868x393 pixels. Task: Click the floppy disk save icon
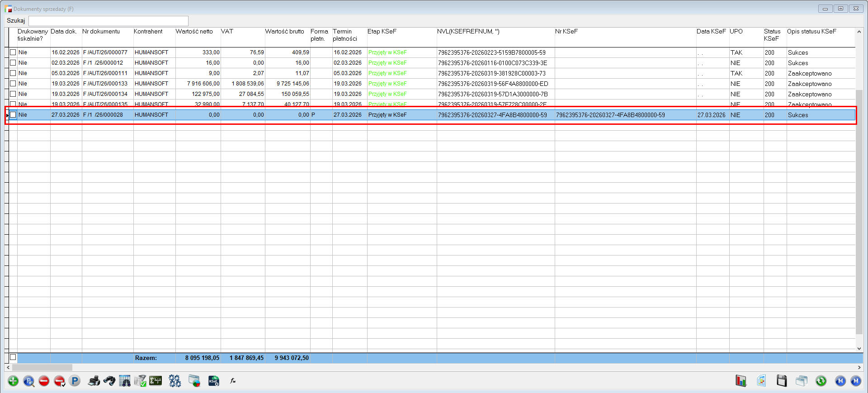(782, 381)
